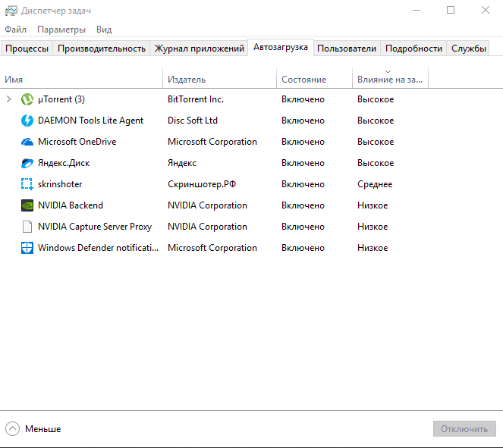Image resolution: width=503 pixels, height=448 pixels.
Task: Sort by the Имя column header
Action: pos(81,79)
